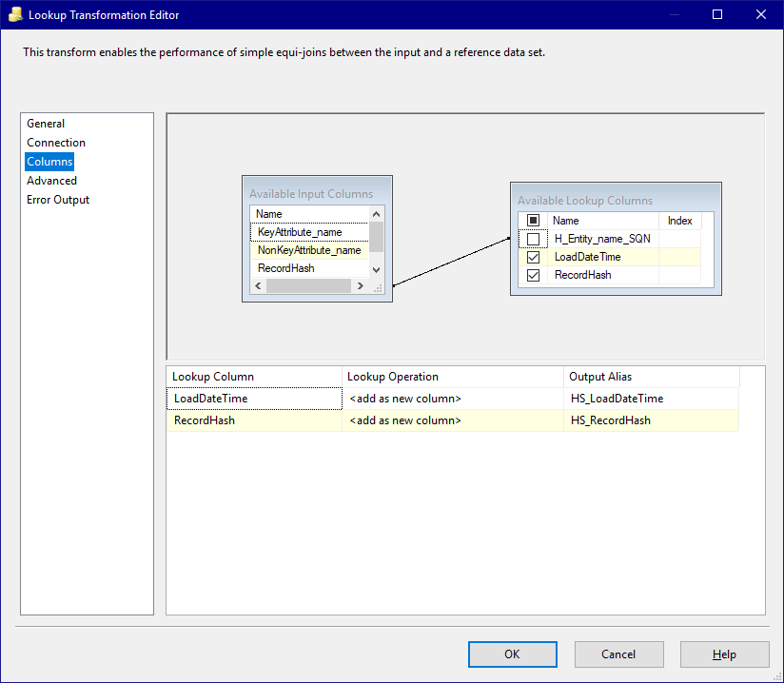Edit the HS_RecordHash output alias
The image size is (784, 683).
(652, 420)
